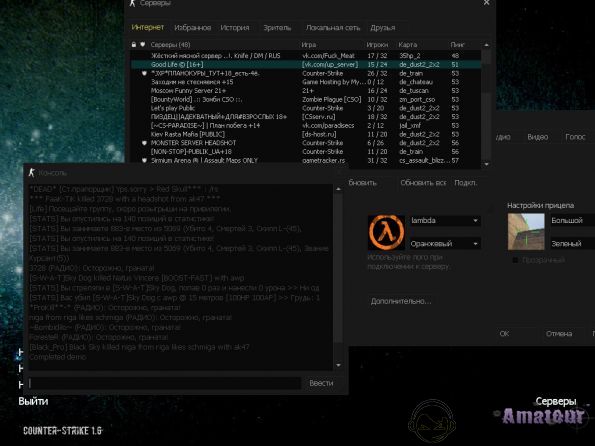Click the console command input field

[x=165, y=383]
